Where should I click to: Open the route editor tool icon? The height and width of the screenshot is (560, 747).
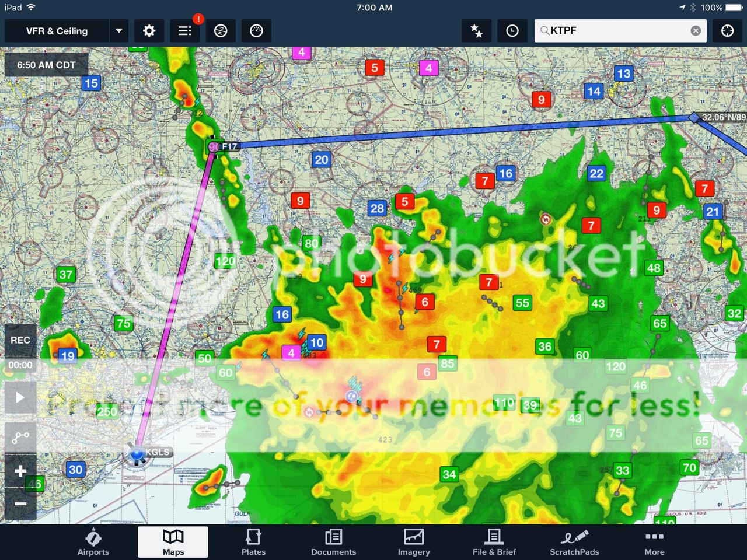point(20,437)
